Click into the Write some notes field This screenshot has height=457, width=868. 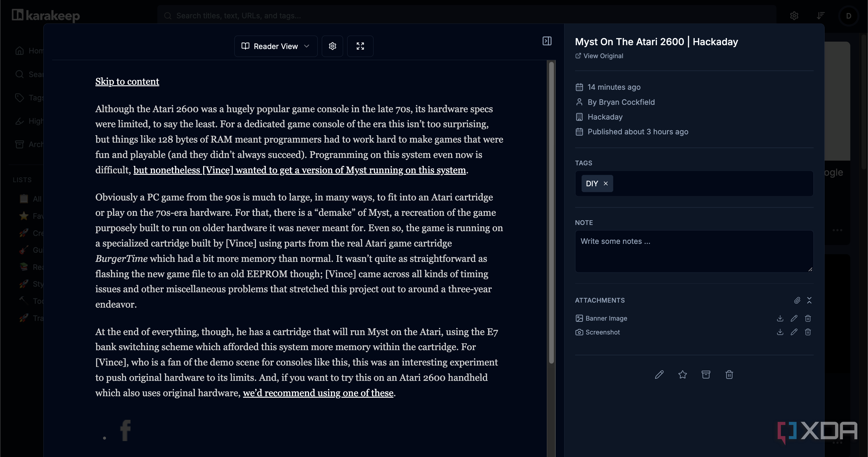pyautogui.click(x=694, y=251)
